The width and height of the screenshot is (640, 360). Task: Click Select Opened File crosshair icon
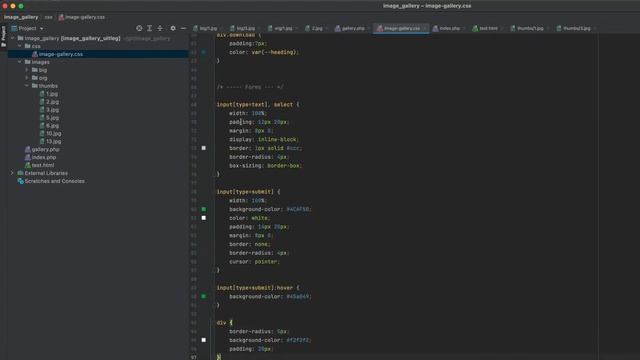[139, 28]
